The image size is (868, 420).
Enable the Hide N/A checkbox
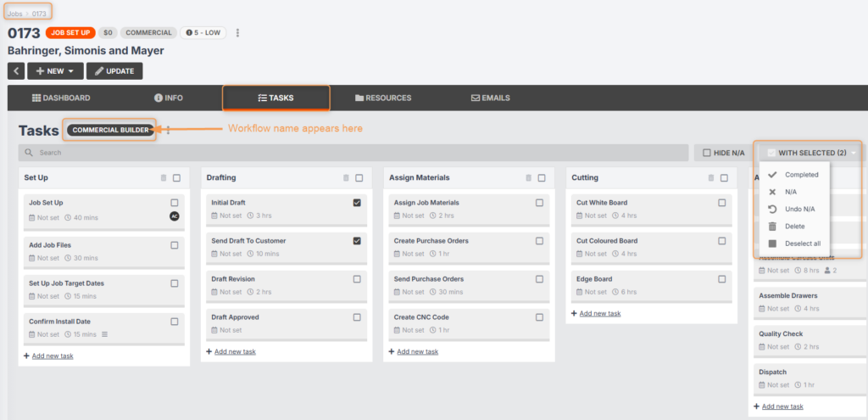706,153
